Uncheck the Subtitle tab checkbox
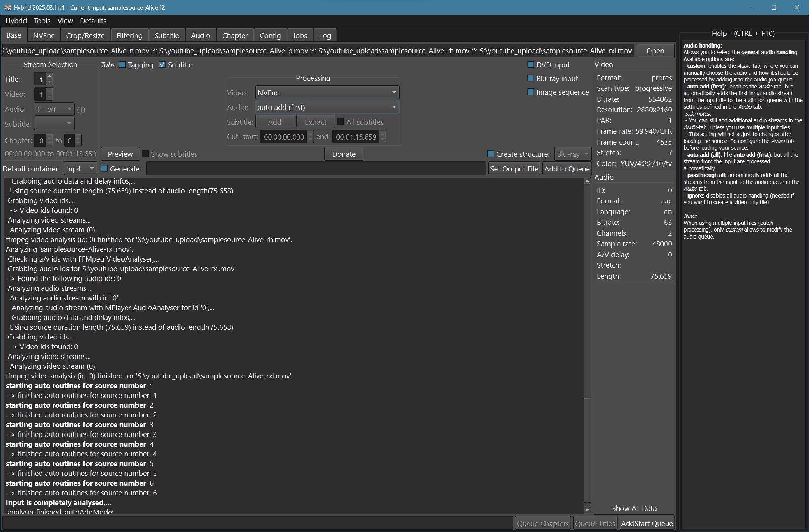This screenshot has width=809, height=532. click(x=162, y=65)
